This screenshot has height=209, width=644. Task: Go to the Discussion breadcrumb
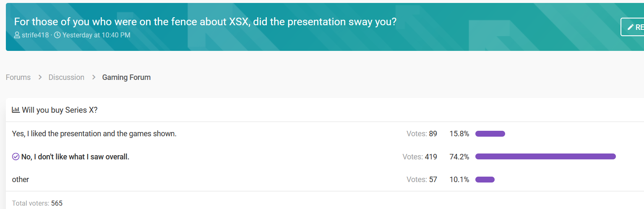click(x=66, y=77)
